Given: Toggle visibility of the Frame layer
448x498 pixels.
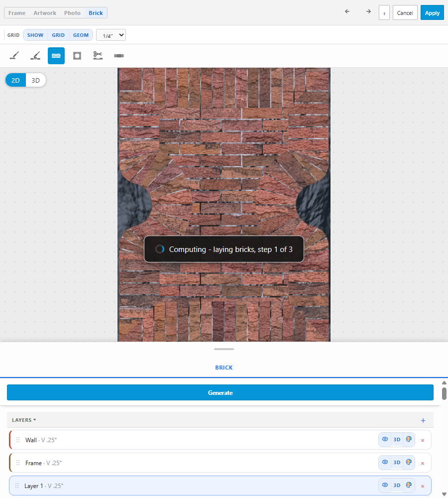Looking at the screenshot, I should pyautogui.click(x=385, y=463).
